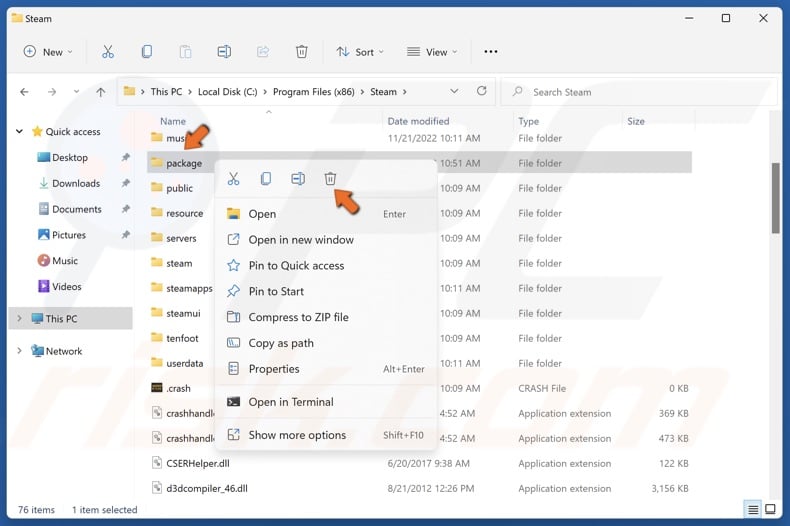Refresh the Steam folder view
This screenshot has width=790, height=526.
click(x=482, y=91)
